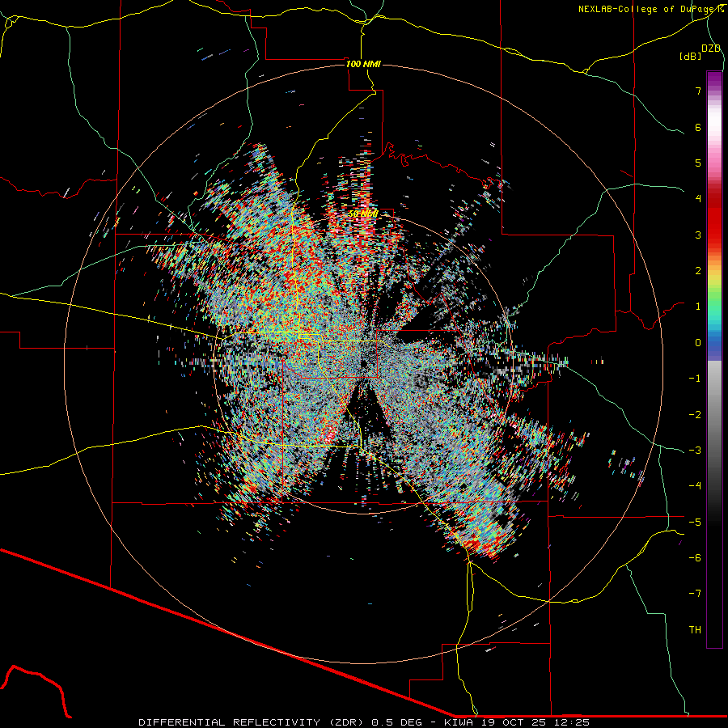The height and width of the screenshot is (728, 728).
Task: Click the Differential Reflectivity KIWA caption line
Action: 364,722
